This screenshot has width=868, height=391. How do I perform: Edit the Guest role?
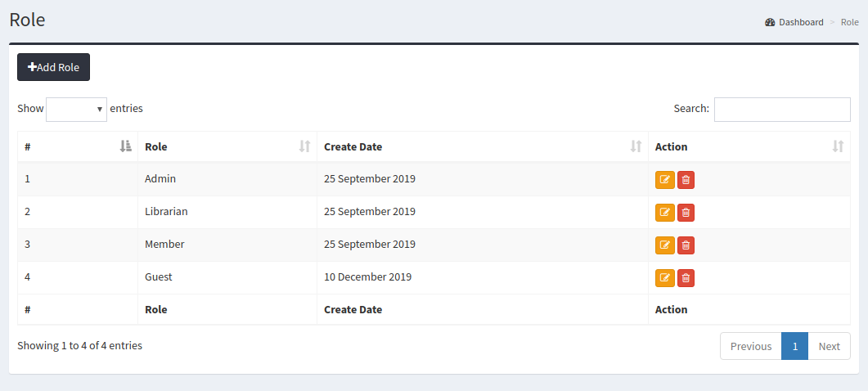click(665, 278)
